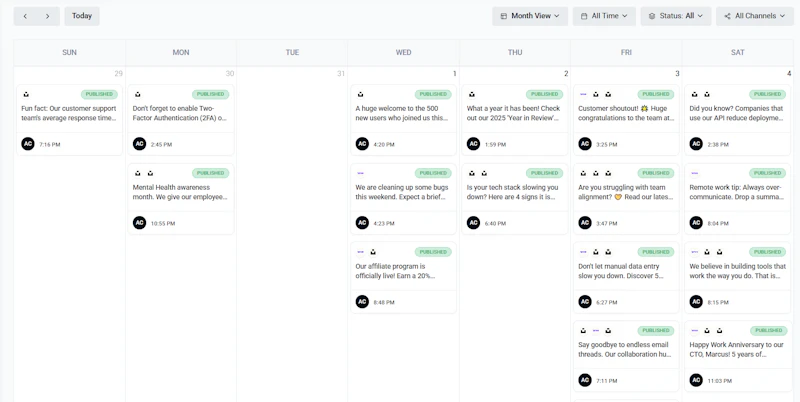
Task: Click the 6:27 PM timestamp
Action: 607,303
